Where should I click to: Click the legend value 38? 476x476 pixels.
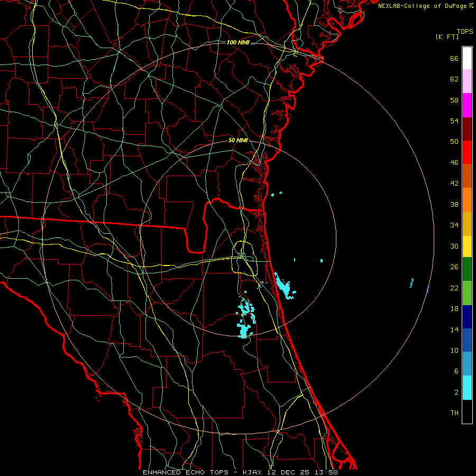[454, 204]
